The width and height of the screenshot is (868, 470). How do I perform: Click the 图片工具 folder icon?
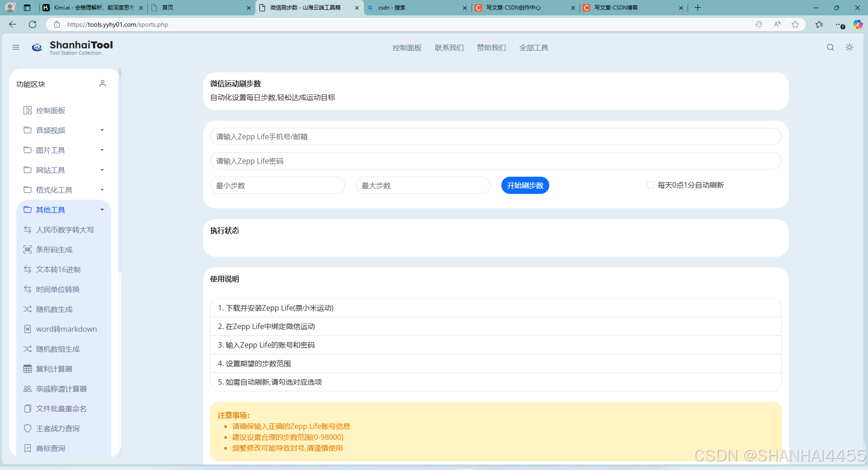pos(28,150)
